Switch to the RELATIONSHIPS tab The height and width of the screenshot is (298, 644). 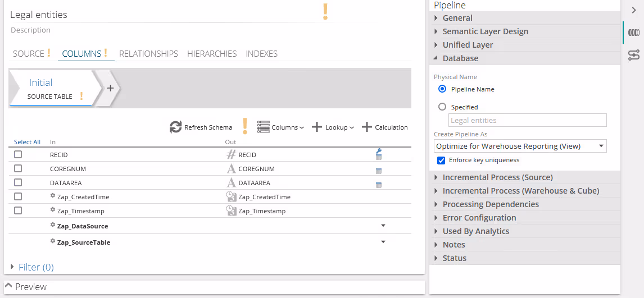148,54
